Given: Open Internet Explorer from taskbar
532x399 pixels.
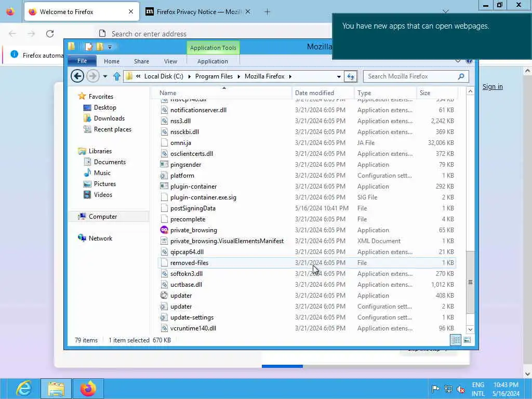Looking at the screenshot, I should click(23, 389).
